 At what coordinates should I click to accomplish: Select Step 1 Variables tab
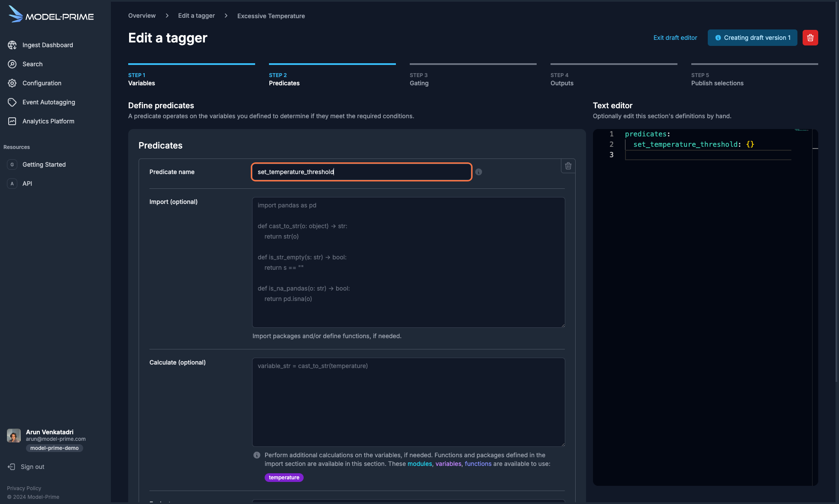[x=191, y=78]
